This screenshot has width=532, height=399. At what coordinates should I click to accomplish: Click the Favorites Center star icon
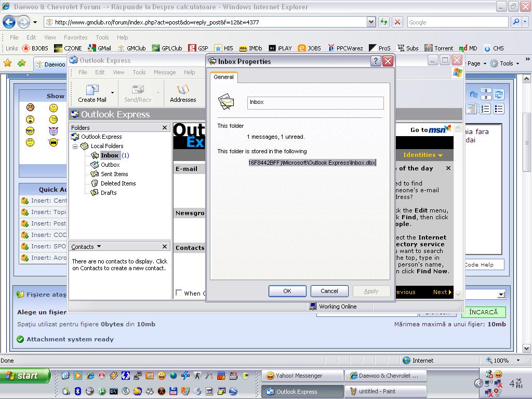pyautogui.click(x=7, y=63)
